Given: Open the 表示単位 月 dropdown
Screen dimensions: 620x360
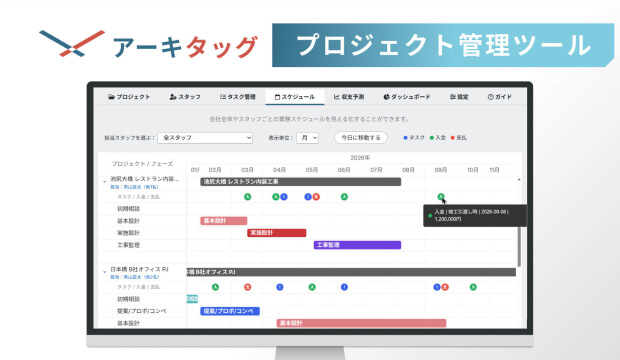Looking at the screenshot, I should pyautogui.click(x=307, y=138).
